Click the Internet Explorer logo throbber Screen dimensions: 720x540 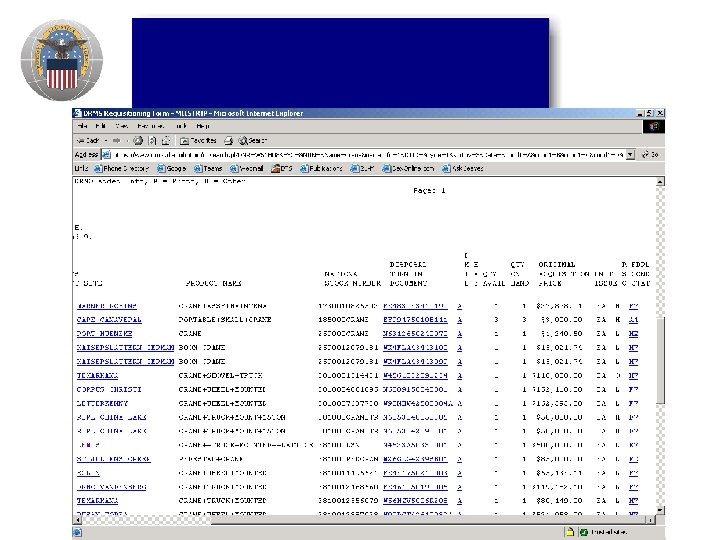tap(653, 126)
